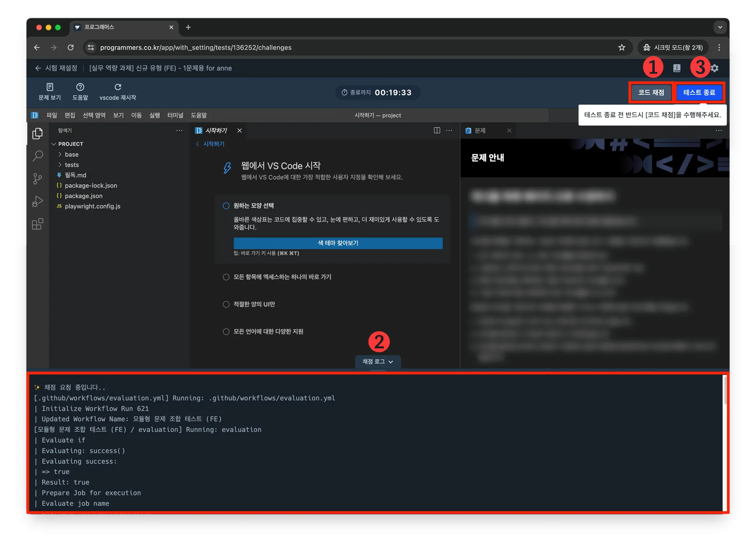Viewport: 756px width, 549px height.
Task: Open the Explorer icon in activity bar
Action: [37, 133]
